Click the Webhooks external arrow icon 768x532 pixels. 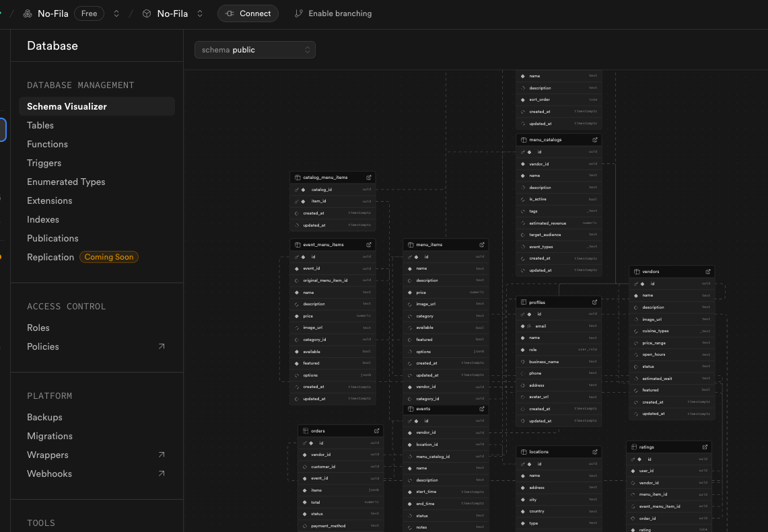161,473
